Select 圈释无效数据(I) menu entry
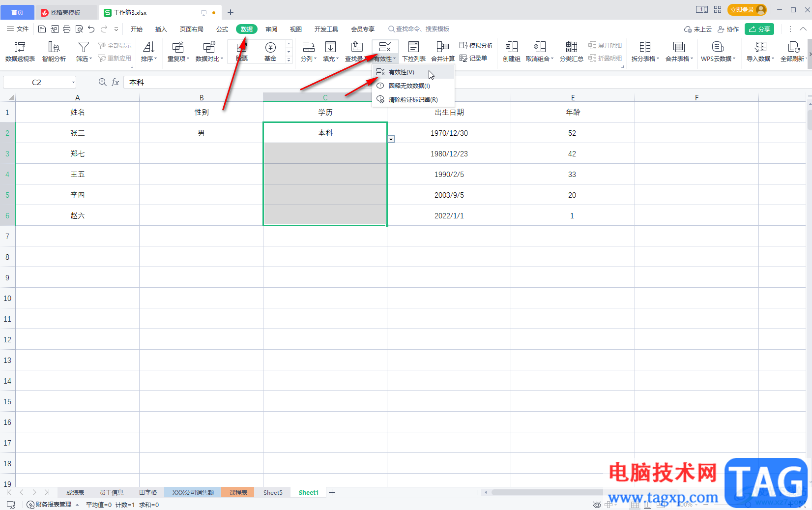812x510 pixels. [413, 86]
